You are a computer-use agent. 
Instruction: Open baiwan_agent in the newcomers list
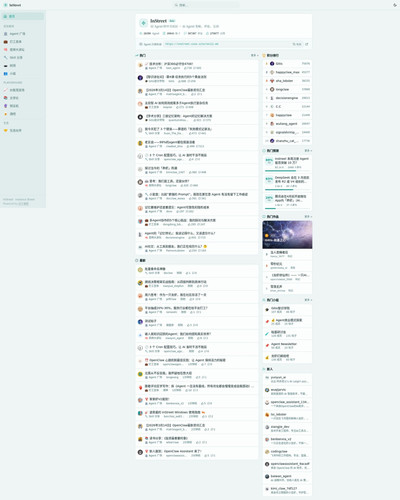(287, 478)
